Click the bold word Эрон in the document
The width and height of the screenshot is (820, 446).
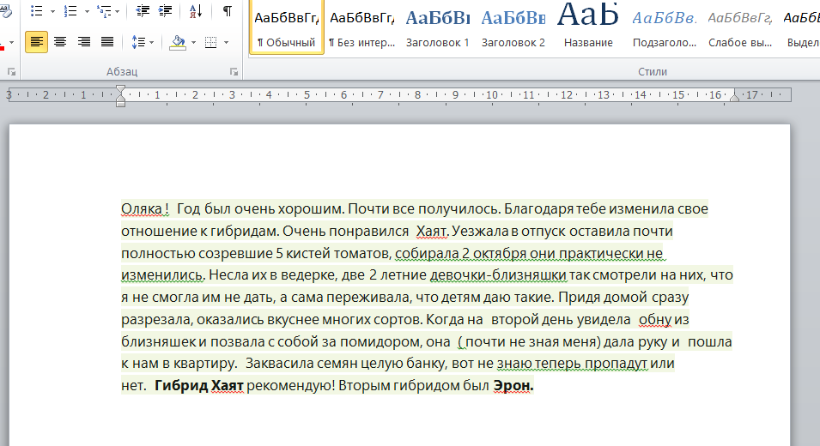[x=513, y=385]
